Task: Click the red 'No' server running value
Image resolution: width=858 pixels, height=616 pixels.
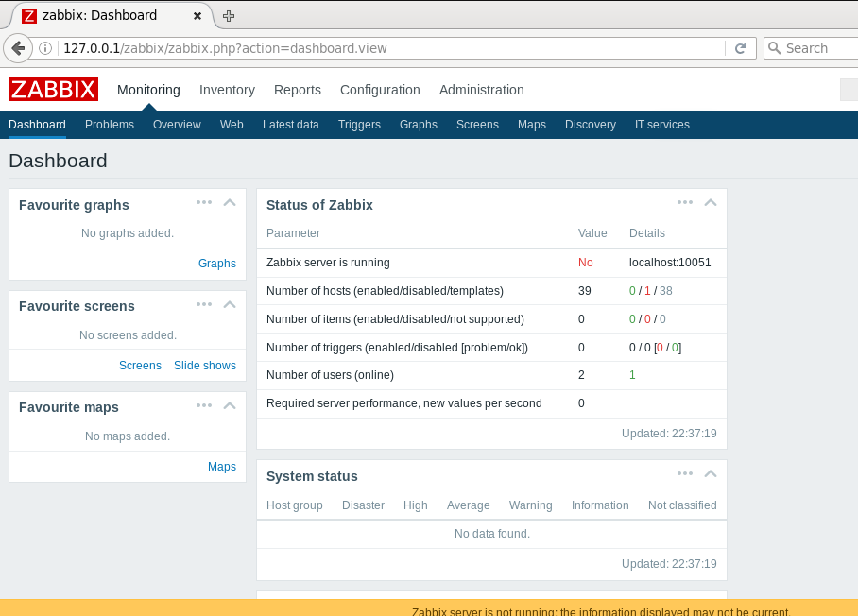Action: pyautogui.click(x=586, y=263)
